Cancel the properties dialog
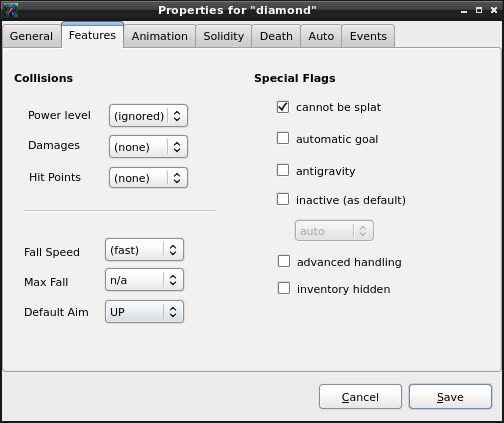504x423 pixels. click(360, 397)
